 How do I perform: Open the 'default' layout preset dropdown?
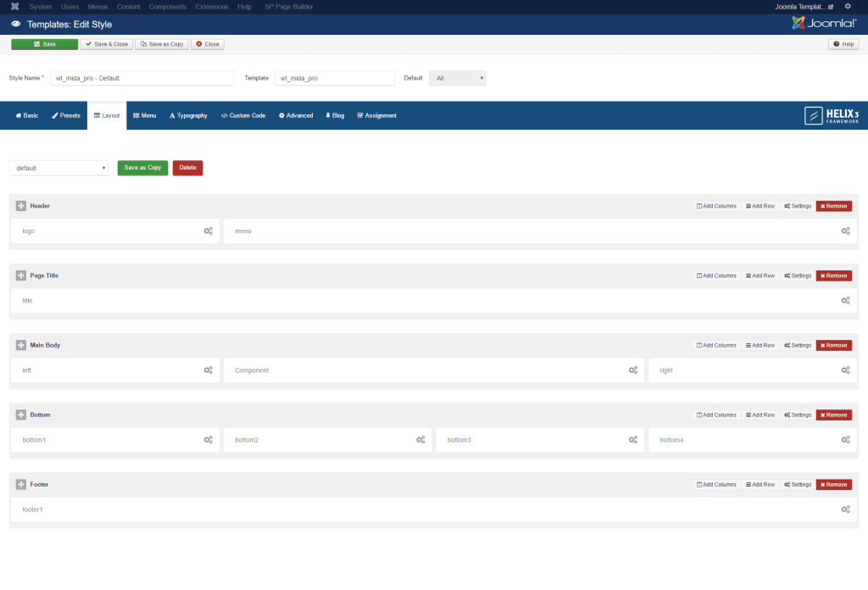pos(58,168)
